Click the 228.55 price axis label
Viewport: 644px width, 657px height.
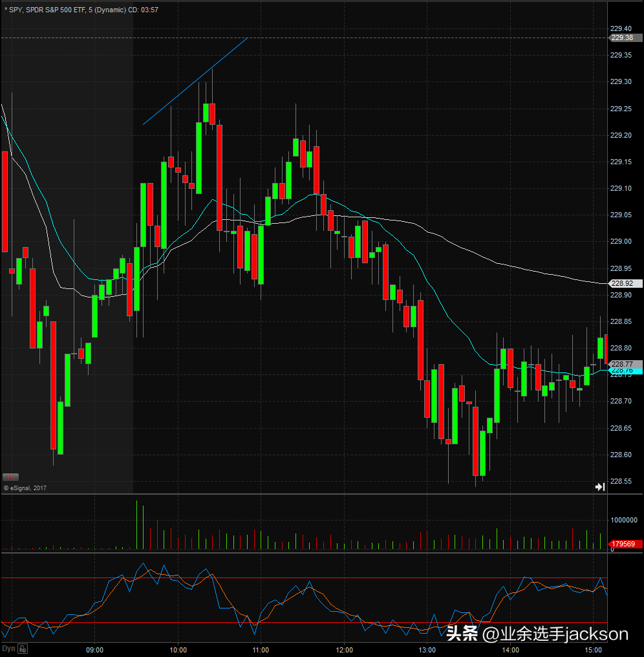(x=621, y=481)
